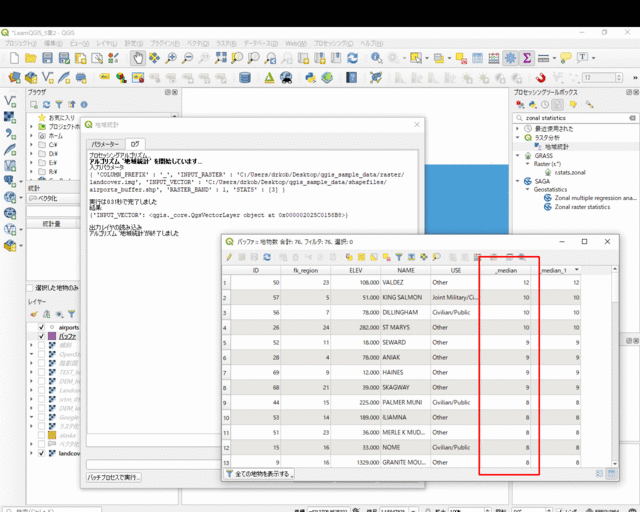The image size is (640, 512).
Task: Click the filter funnel in attribute table toolbar
Action: (x=399, y=257)
